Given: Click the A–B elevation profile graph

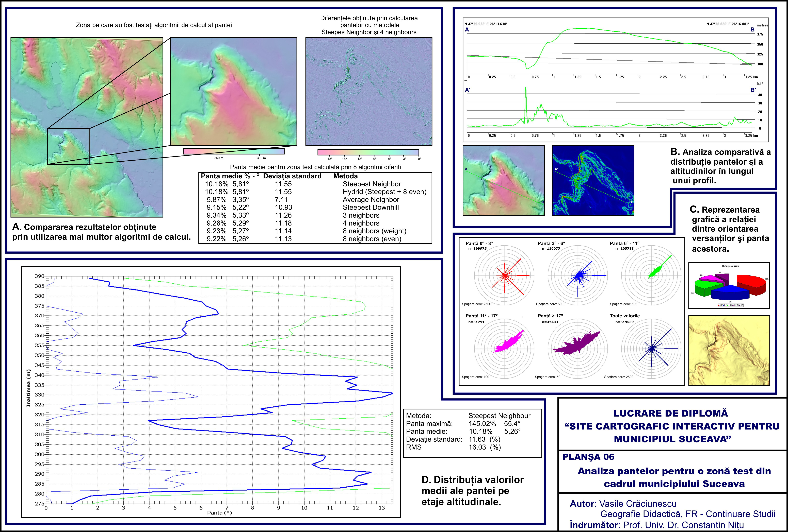Looking at the screenshot, I should click(609, 51).
